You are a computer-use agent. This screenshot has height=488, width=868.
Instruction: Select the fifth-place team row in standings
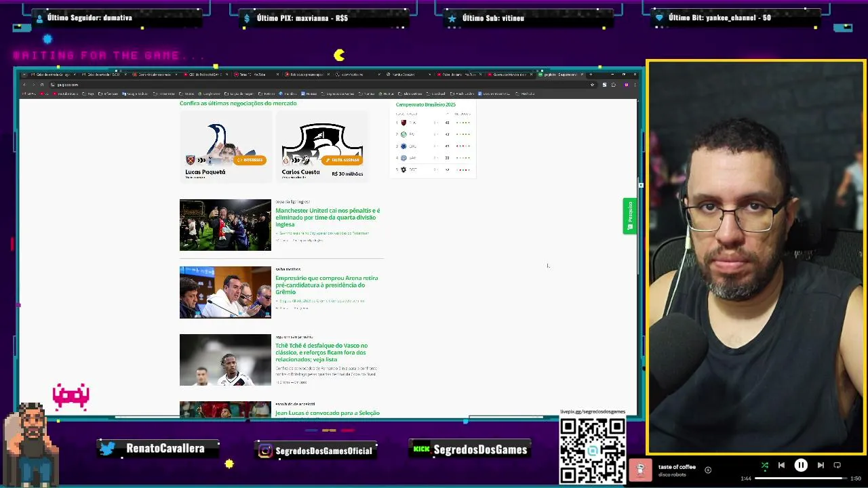(x=433, y=169)
